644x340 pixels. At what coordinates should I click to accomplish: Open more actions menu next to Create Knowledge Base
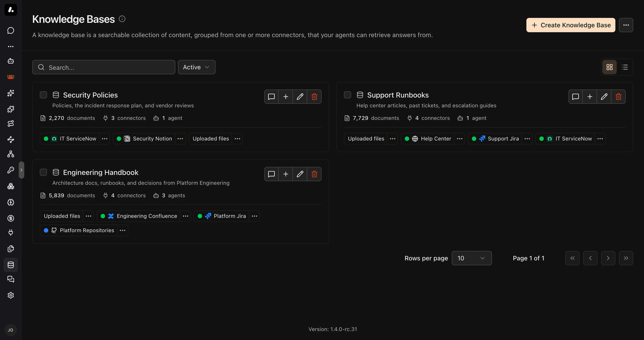(x=626, y=25)
